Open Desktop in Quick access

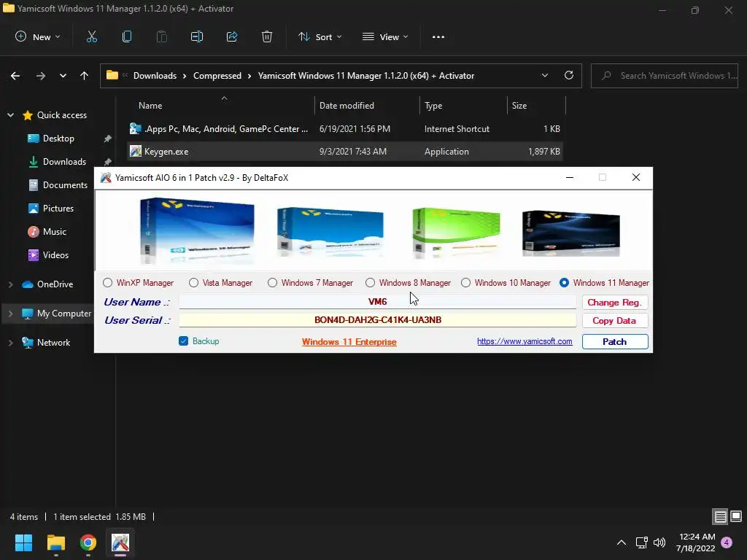click(x=58, y=139)
